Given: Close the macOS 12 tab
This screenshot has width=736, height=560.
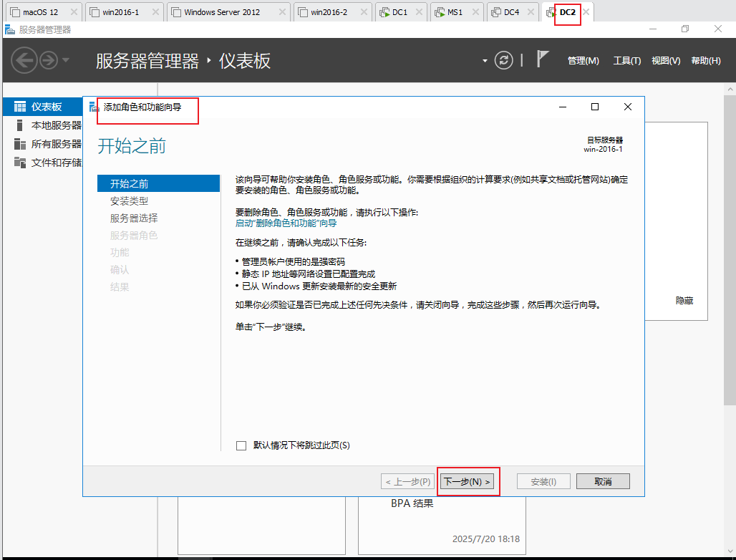Looking at the screenshot, I should 74,12.
